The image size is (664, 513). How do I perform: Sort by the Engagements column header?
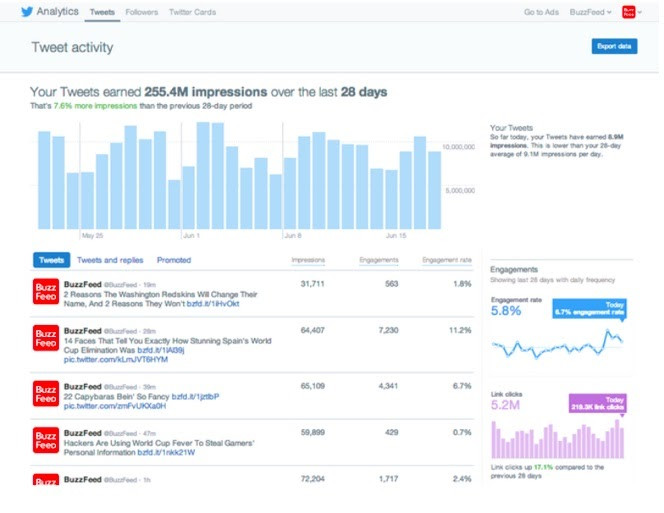click(379, 260)
